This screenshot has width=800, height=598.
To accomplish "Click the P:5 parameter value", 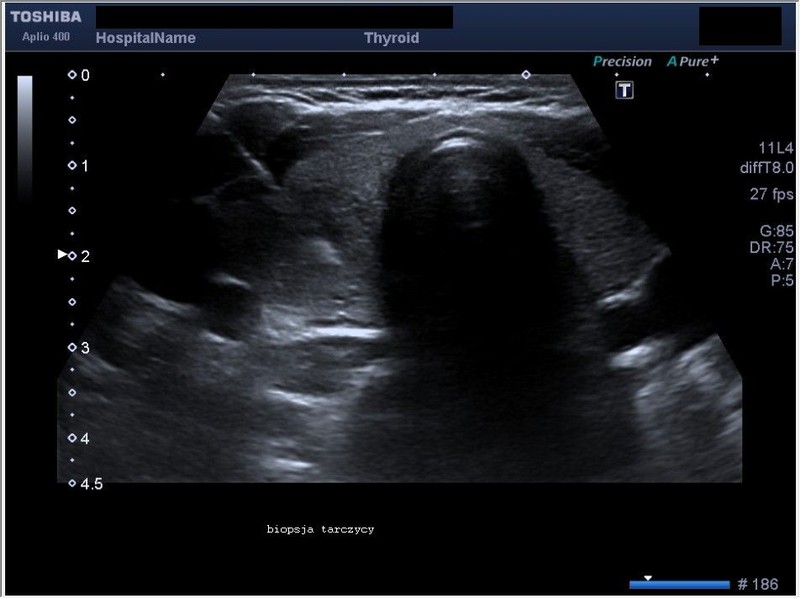I will [782, 280].
